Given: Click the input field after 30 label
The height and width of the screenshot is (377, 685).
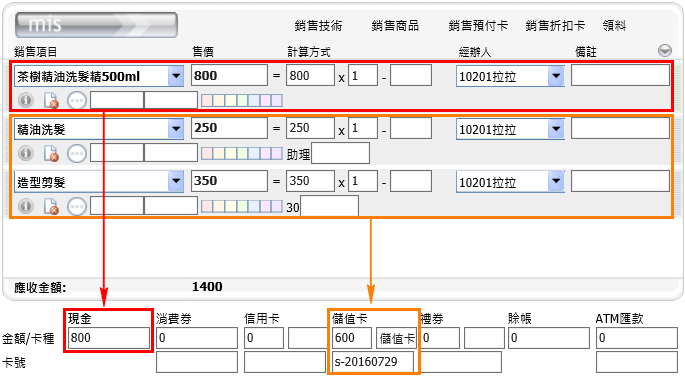Looking at the screenshot, I should [329, 206].
